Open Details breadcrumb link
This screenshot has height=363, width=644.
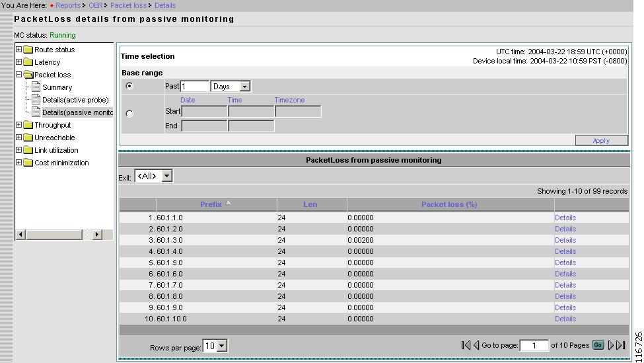click(165, 5)
